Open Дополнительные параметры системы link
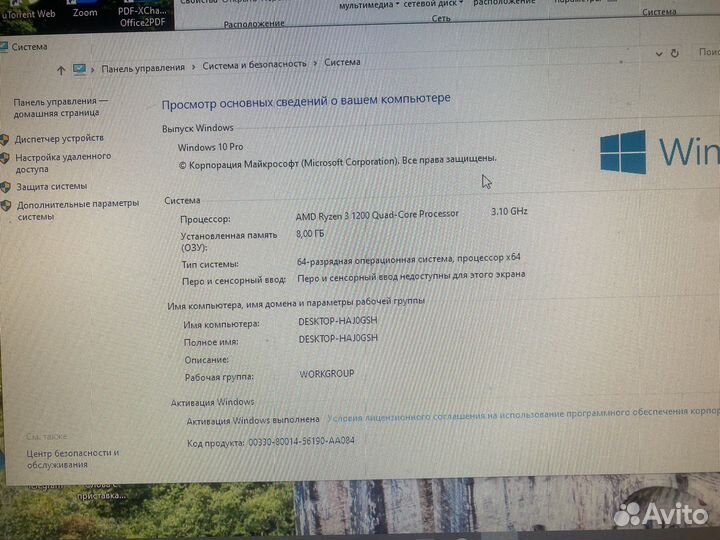This screenshot has width=720, height=540. 78,209
